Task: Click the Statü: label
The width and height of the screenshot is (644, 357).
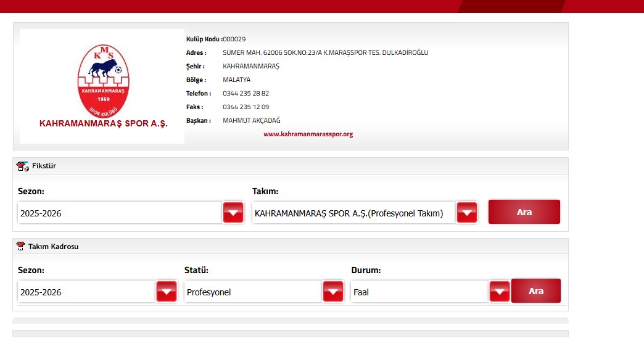Action: coord(196,270)
